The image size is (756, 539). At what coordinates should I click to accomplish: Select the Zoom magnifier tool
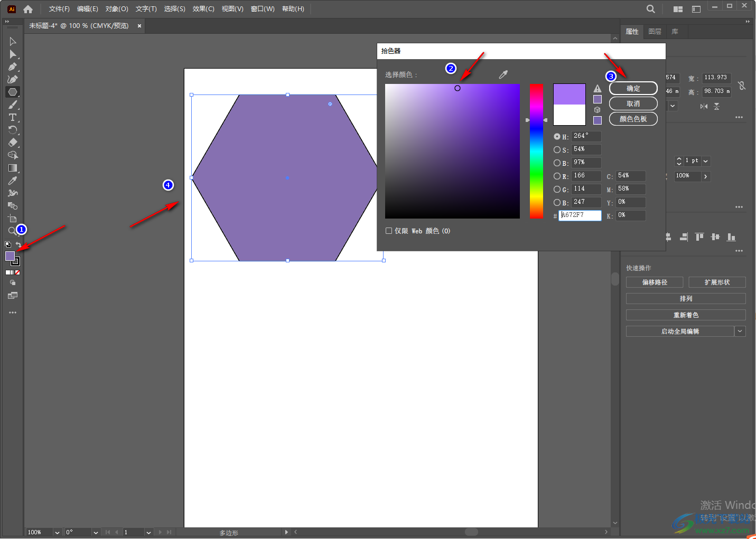tap(12, 231)
